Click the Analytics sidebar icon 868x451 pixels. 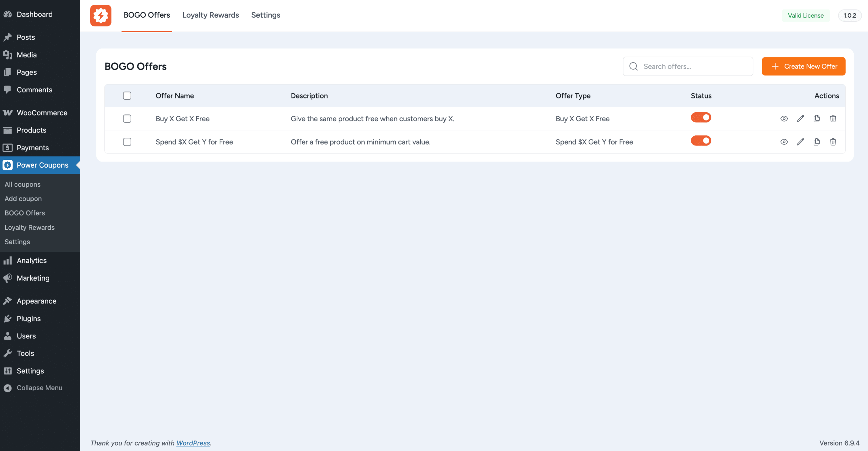8,260
